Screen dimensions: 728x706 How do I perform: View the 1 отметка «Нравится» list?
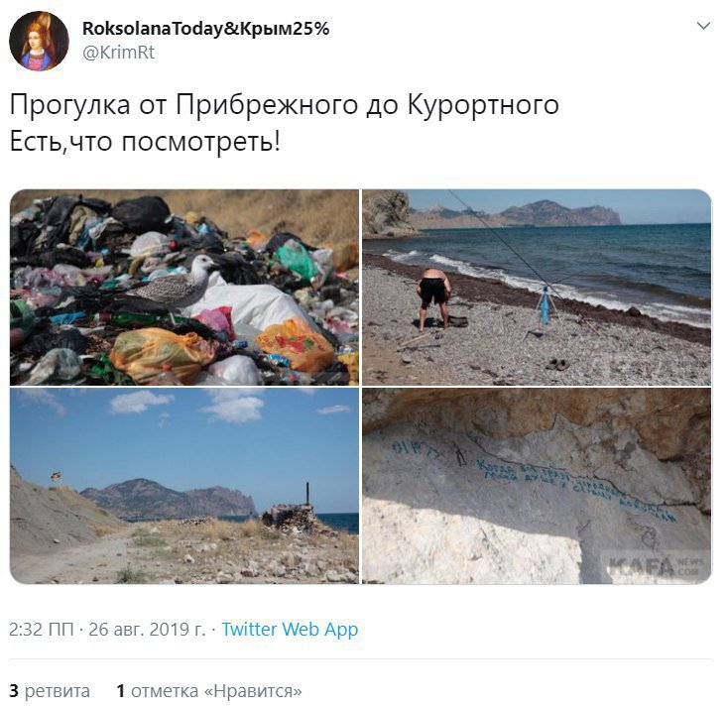click(x=209, y=691)
